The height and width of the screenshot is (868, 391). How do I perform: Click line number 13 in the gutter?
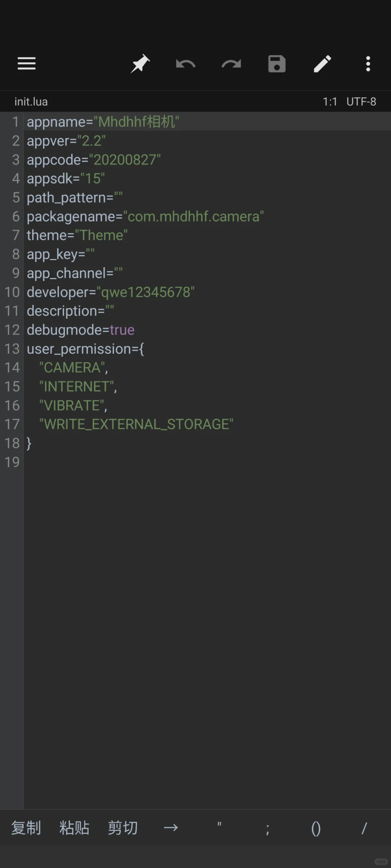(x=12, y=349)
